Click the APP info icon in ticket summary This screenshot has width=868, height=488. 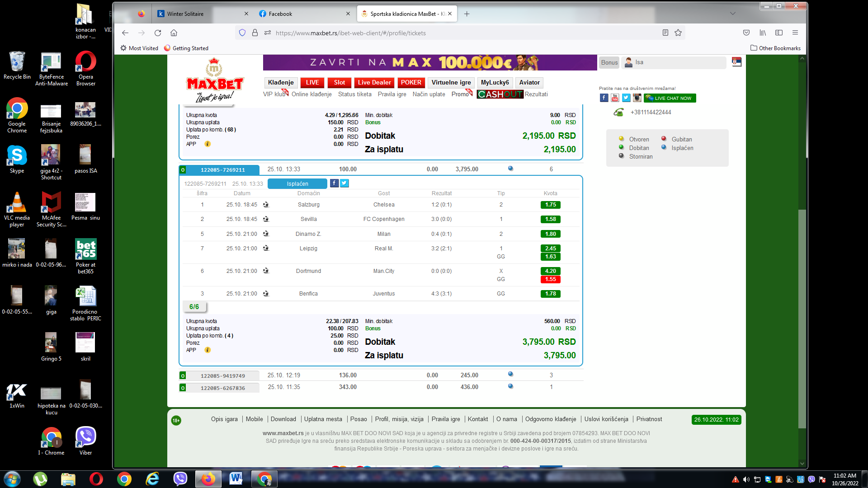pyautogui.click(x=208, y=350)
